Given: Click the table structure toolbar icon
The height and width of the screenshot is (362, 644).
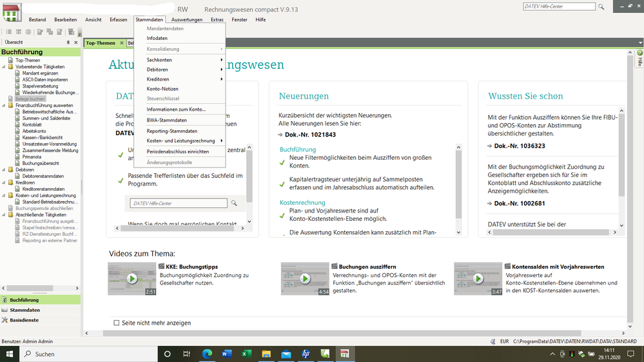Looking at the screenshot, I should [x=19, y=32].
